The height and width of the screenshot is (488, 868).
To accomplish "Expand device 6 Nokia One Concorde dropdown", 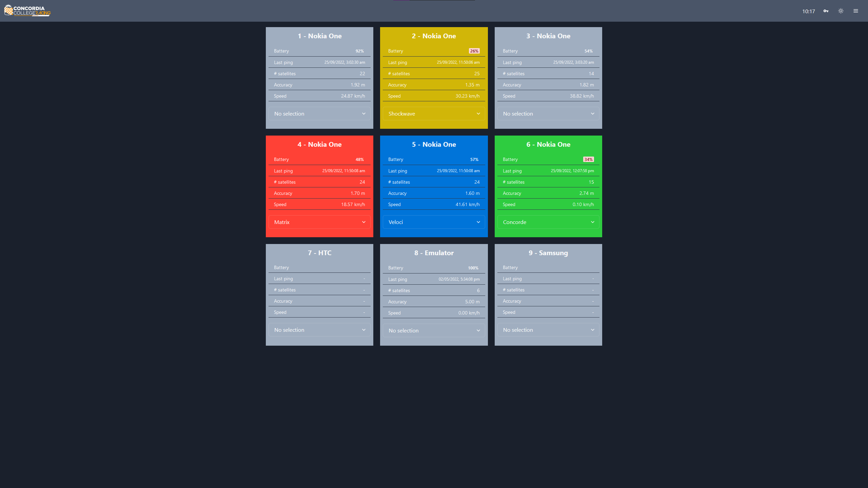I will point(548,222).
